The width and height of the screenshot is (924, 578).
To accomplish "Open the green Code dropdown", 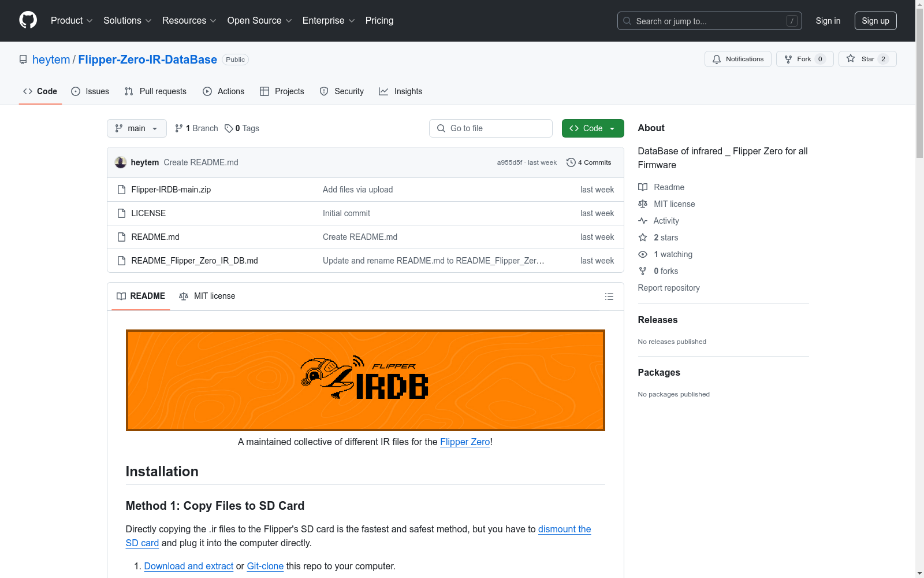I will [x=593, y=128].
